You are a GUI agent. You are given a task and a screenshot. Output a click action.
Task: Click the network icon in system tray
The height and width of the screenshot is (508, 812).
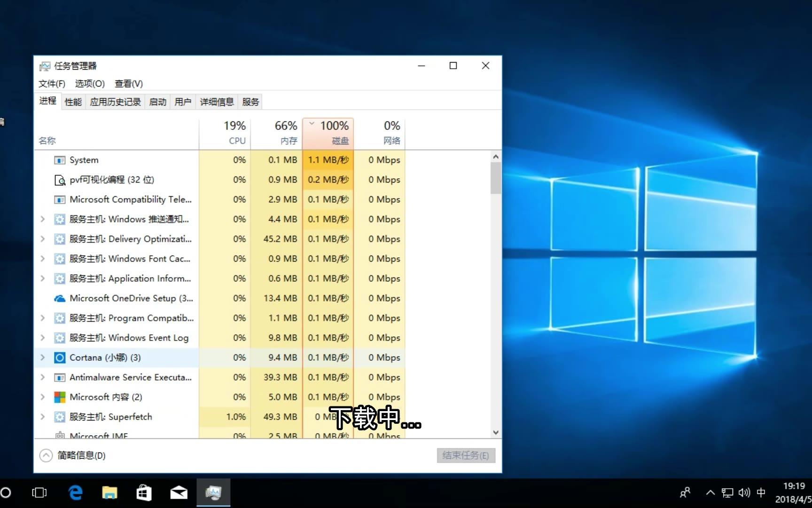727,492
